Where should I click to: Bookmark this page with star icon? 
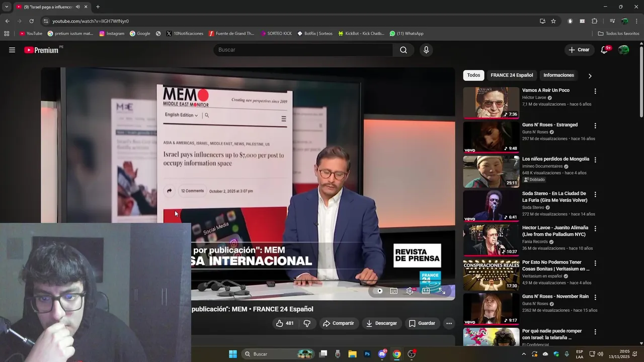(553, 21)
